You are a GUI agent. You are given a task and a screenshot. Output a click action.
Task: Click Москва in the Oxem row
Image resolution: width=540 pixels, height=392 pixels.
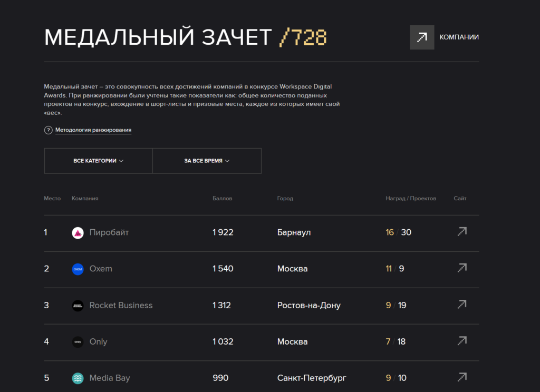(292, 269)
